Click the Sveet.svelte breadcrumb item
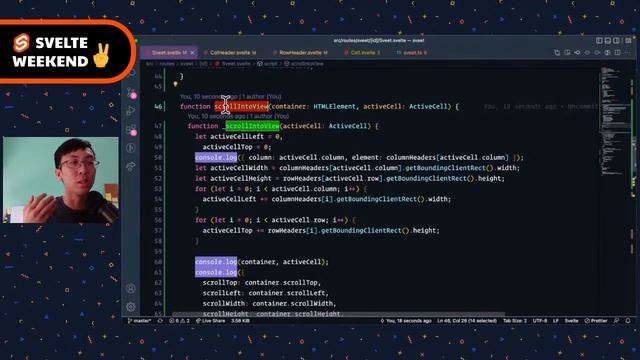640x360 pixels. pos(233,64)
